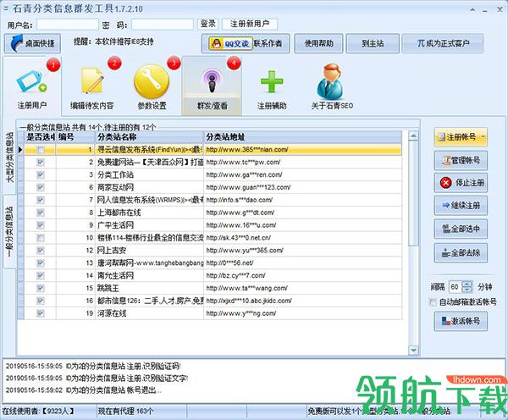Image resolution: width=508 pixels, height=420 pixels.
Task: Click the 在线使用者 status bar entry
Action: point(38,412)
